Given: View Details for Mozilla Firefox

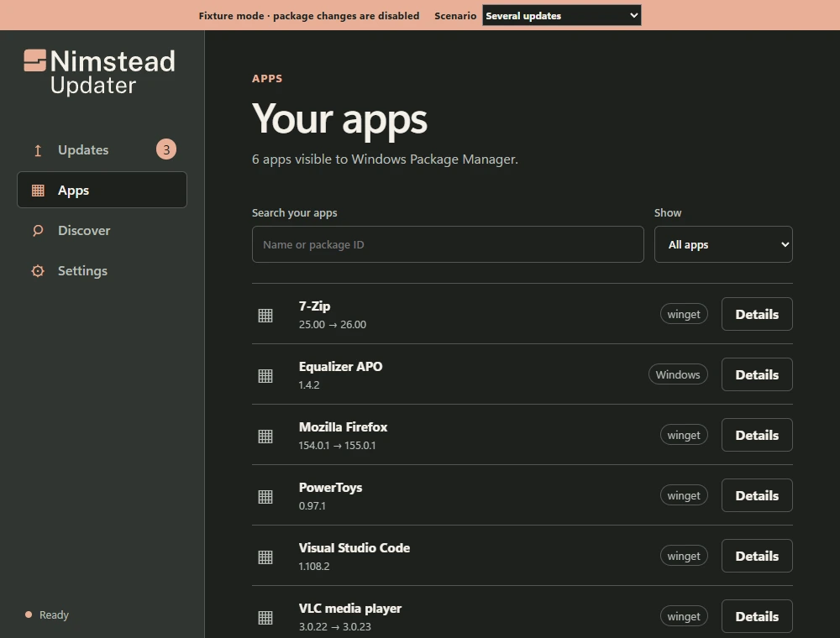Looking at the screenshot, I should 757,435.
